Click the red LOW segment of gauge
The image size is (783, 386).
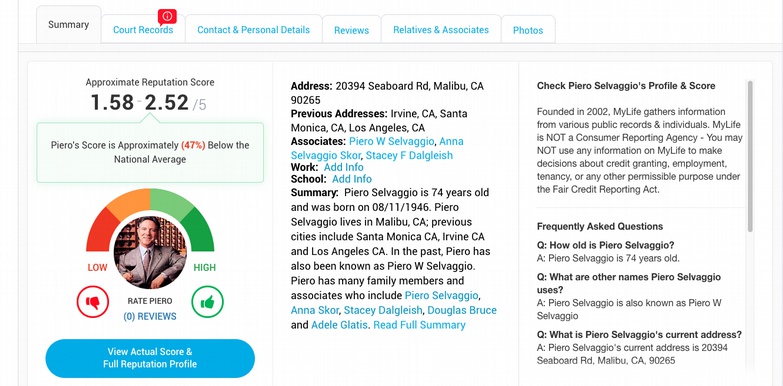[98, 231]
